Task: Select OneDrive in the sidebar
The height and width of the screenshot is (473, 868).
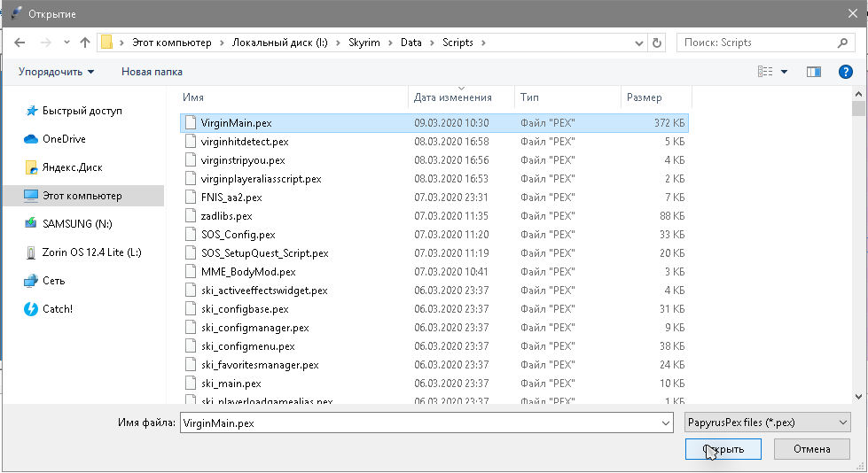Action: [64, 139]
